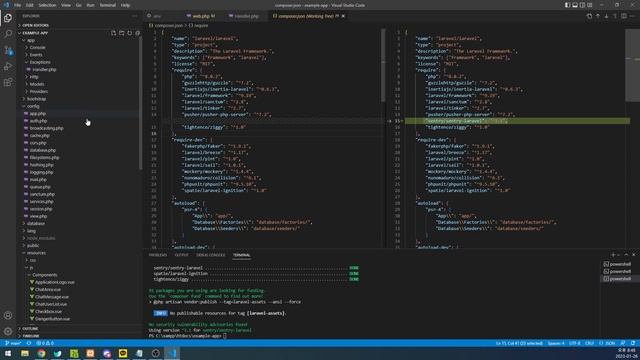
Task: Switch to the Output panel tab
Action: [182, 255]
